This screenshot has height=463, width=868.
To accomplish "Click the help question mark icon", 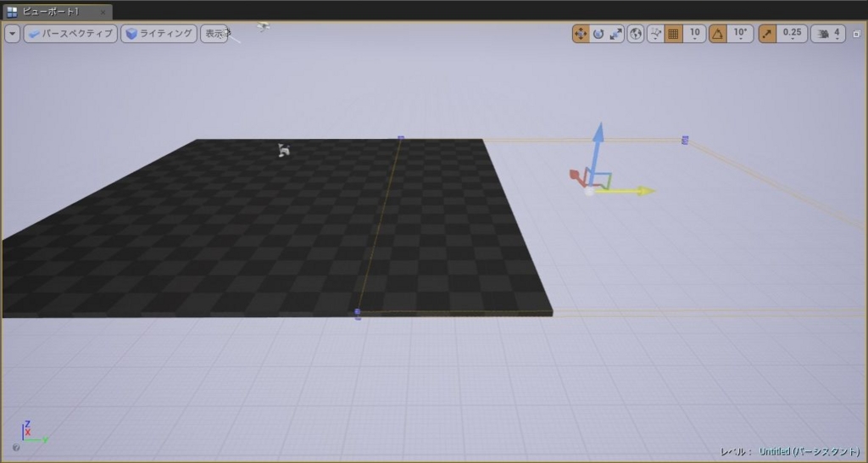I will [15, 447].
